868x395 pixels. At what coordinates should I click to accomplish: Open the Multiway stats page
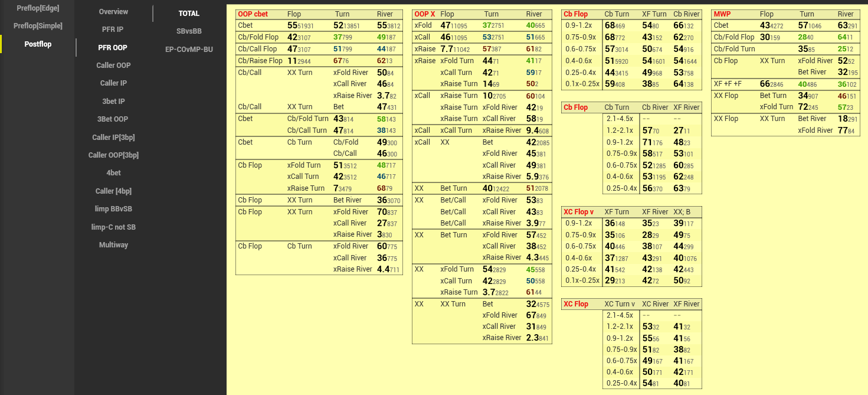[x=113, y=245]
